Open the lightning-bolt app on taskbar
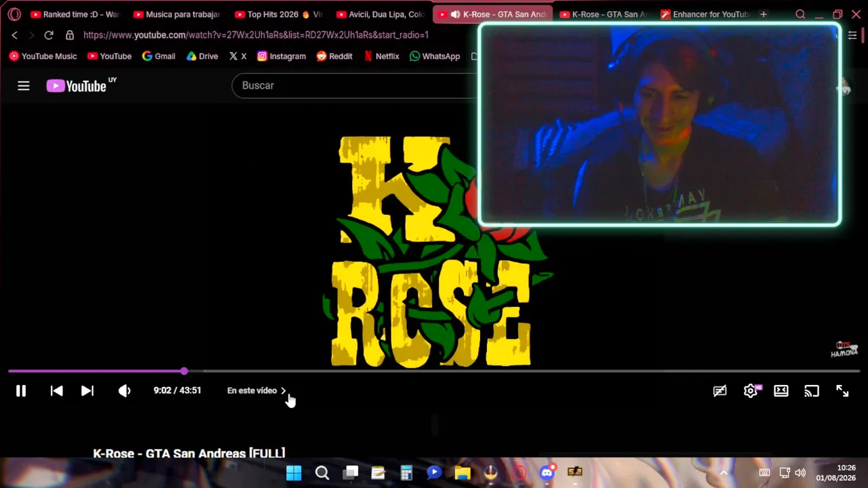The height and width of the screenshot is (488, 868). 575,472
